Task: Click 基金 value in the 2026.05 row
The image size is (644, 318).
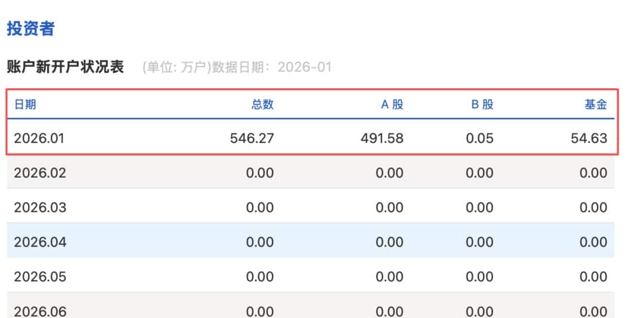Action: 593,276
